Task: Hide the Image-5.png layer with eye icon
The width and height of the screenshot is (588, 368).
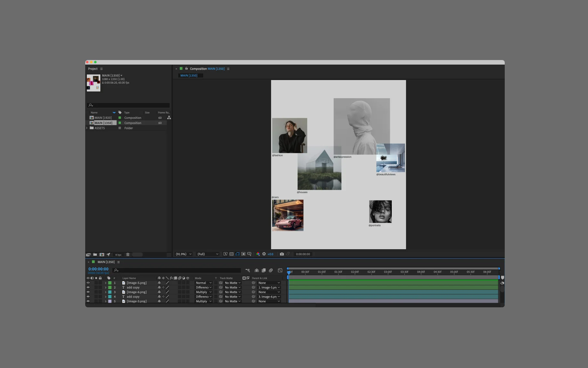Action: 88,283
